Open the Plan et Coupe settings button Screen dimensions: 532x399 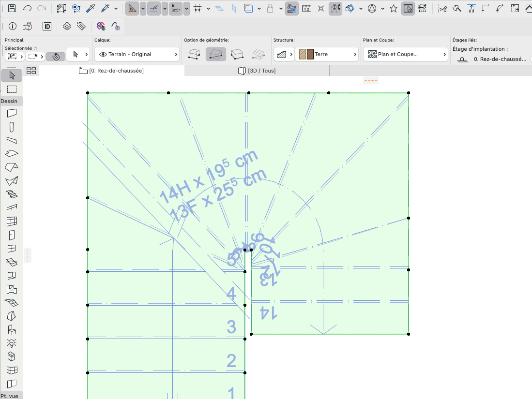pyautogui.click(x=406, y=54)
